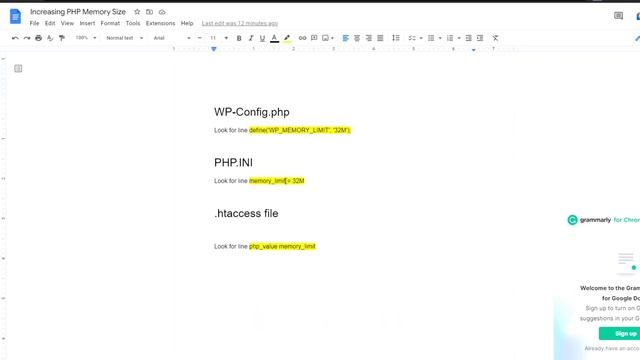Click highlighted php_value memory_limit text
The image size is (640, 360).
[x=282, y=246]
